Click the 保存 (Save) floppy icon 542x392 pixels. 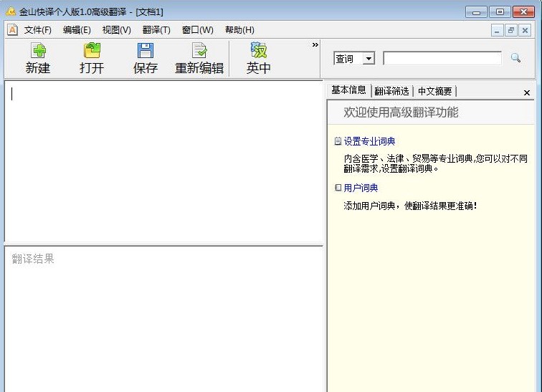(146, 51)
